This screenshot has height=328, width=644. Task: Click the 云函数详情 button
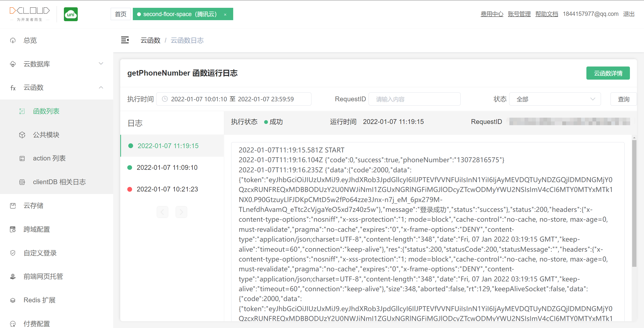(x=608, y=73)
